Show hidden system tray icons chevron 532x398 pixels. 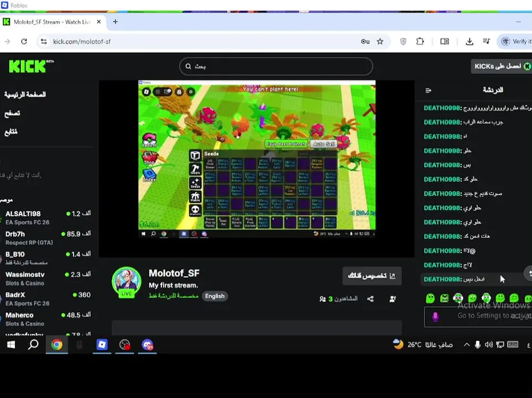(x=467, y=345)
